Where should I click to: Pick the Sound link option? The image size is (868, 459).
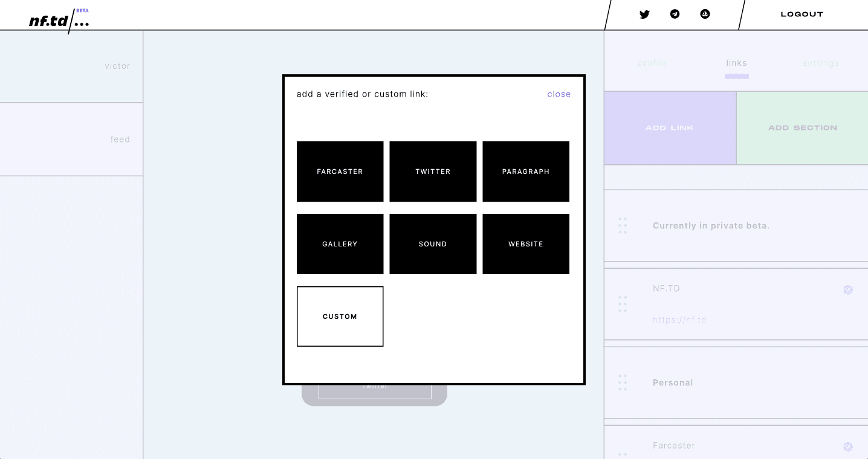433,244
